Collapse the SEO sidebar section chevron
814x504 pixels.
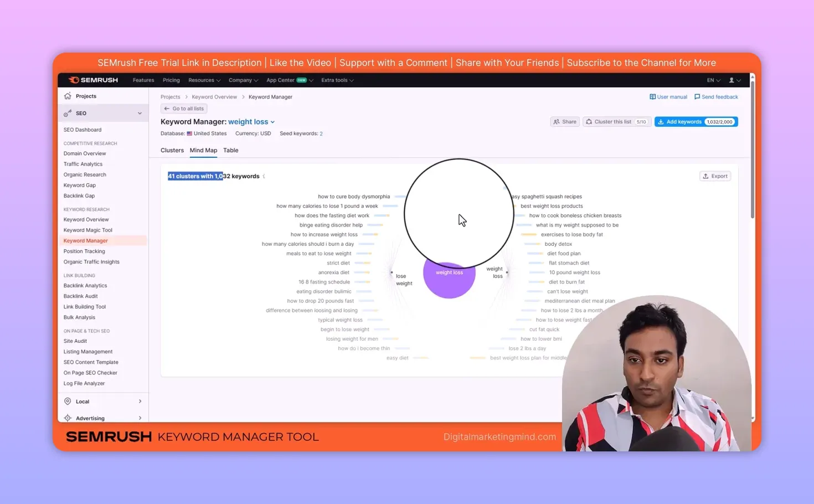tap(140, 113)
